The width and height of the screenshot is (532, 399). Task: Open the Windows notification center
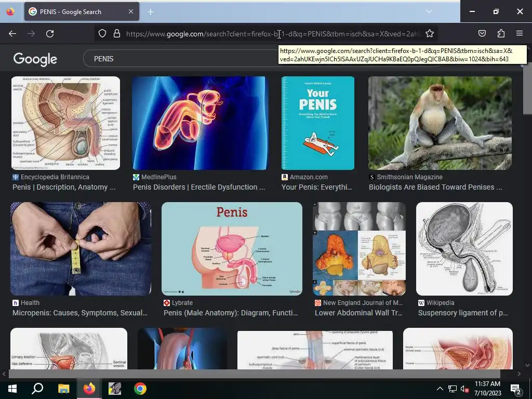[x=515, y=389]
